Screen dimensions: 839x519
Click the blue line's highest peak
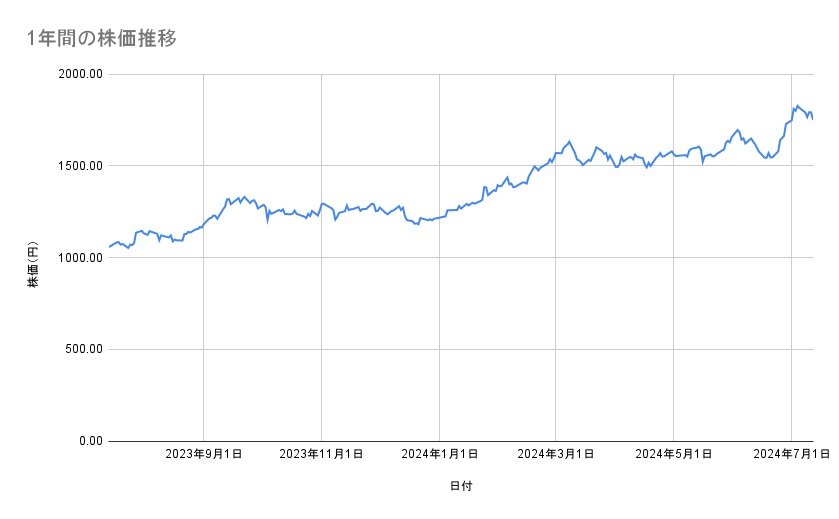(797, 105)
